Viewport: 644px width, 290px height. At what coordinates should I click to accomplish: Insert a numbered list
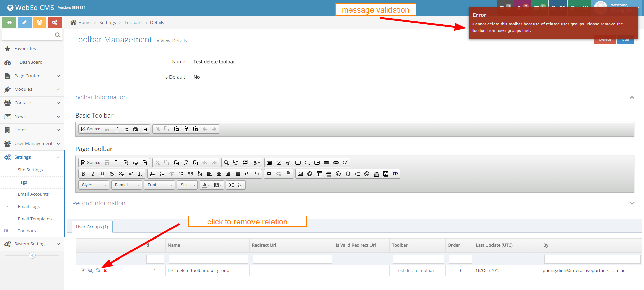tap(153, 174)
